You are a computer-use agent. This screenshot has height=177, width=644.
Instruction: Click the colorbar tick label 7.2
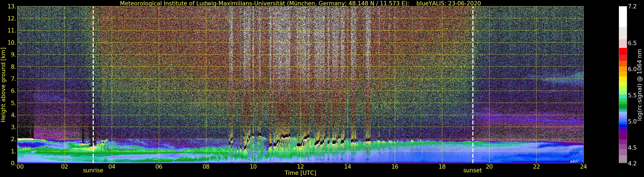632,6
